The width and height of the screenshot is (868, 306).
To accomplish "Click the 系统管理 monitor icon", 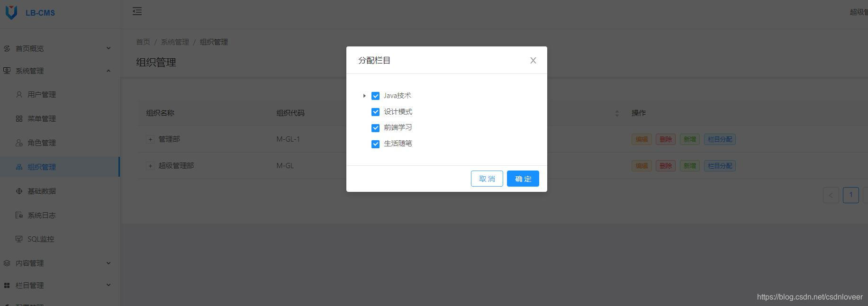I will click(7, 71).
